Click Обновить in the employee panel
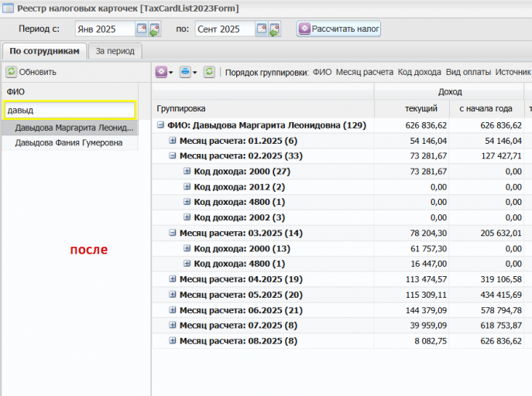 coord(31,72)
